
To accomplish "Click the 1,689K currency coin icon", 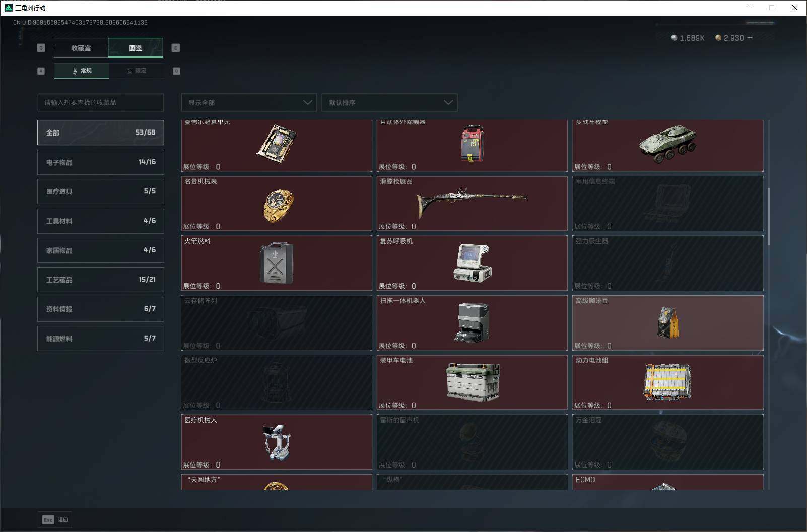I will 674,38.
